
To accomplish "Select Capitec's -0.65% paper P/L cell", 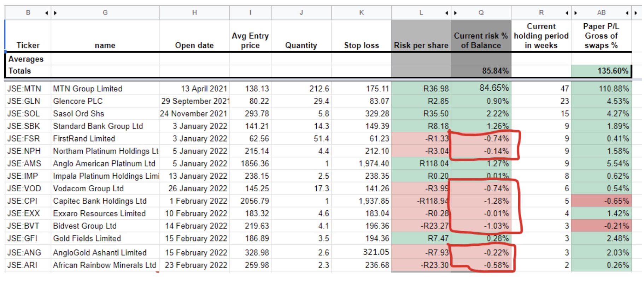I will [601, 201].
